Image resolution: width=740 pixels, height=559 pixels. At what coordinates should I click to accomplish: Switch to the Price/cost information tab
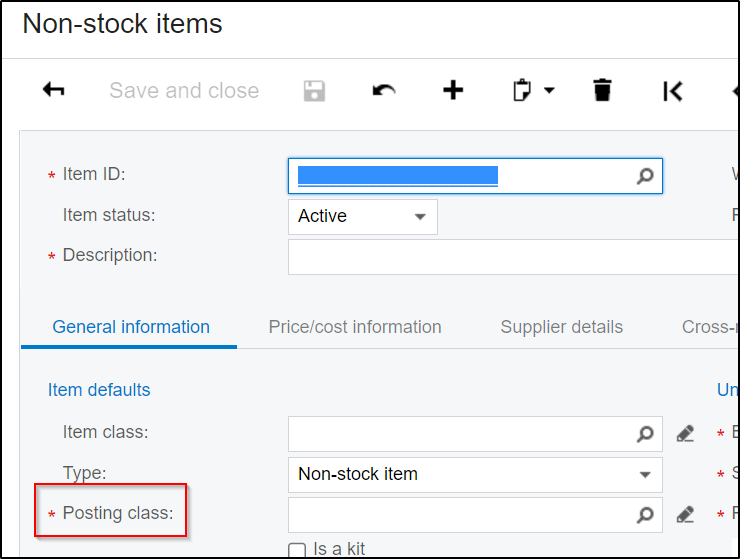coord(355,327)
